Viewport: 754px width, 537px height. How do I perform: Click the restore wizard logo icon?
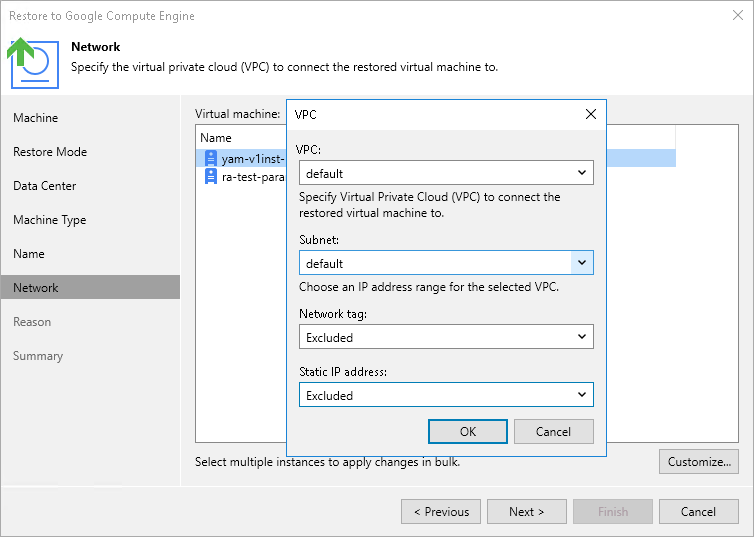[33, 63]
